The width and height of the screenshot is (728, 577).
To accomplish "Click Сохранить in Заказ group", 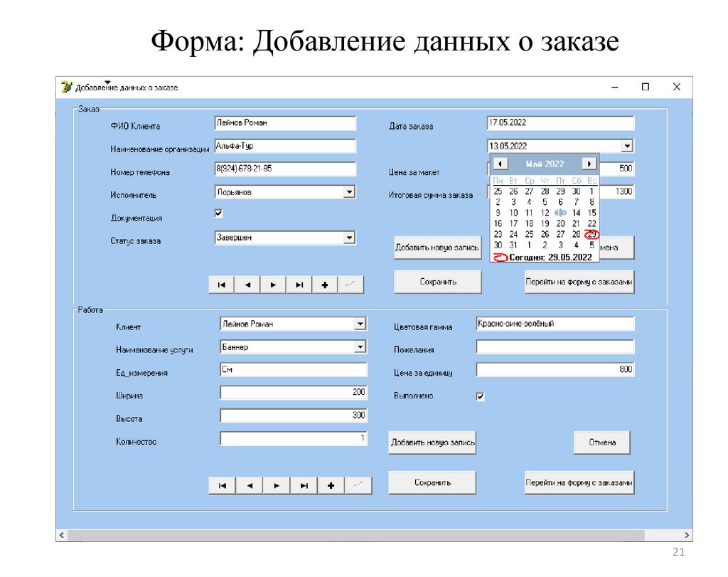I will pos(437,282).
